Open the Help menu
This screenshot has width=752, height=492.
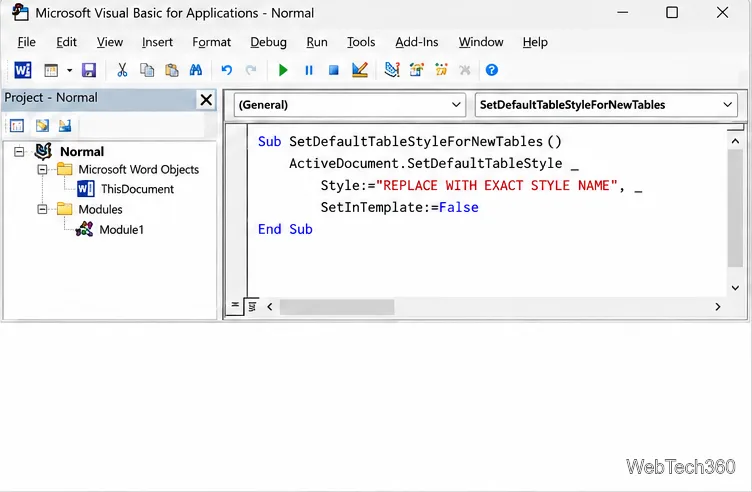535,42
